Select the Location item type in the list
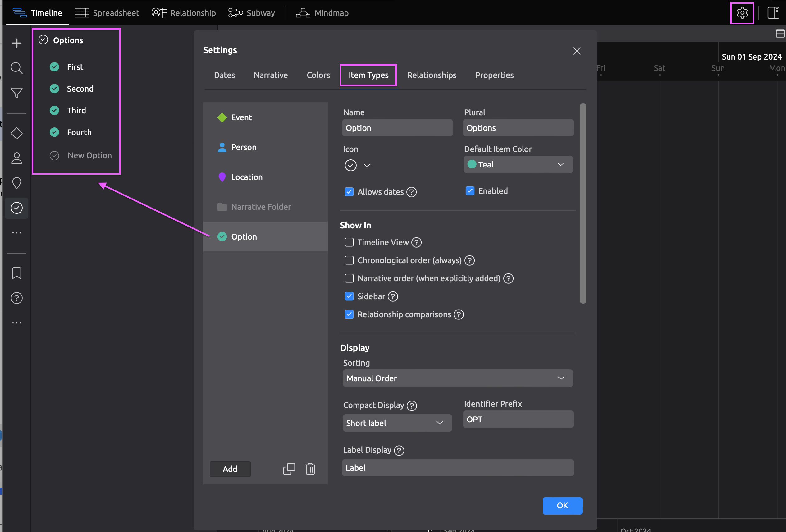Viewport: 786px width, 532px height. [247, 177]
